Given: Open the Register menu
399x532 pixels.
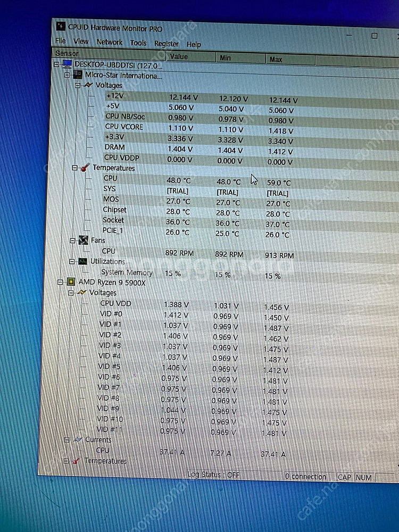Looking at the screenshot, I should pyautogui.click(x=166, y=44).
